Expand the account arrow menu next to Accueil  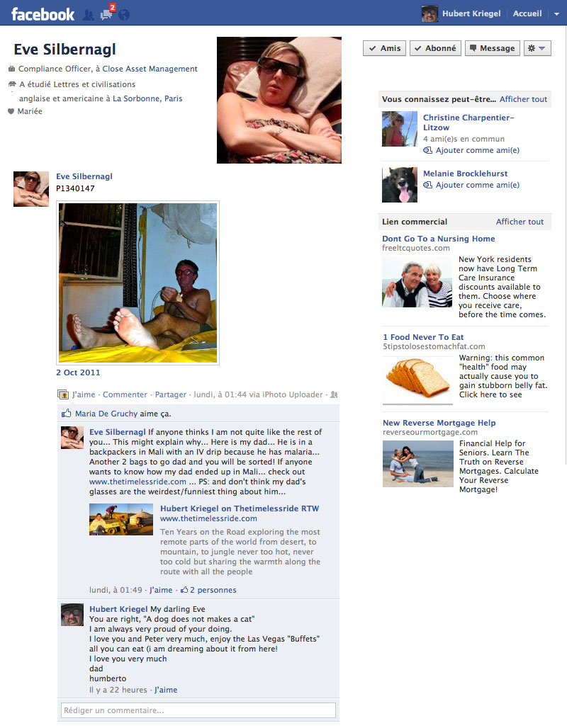click(556, 14)
